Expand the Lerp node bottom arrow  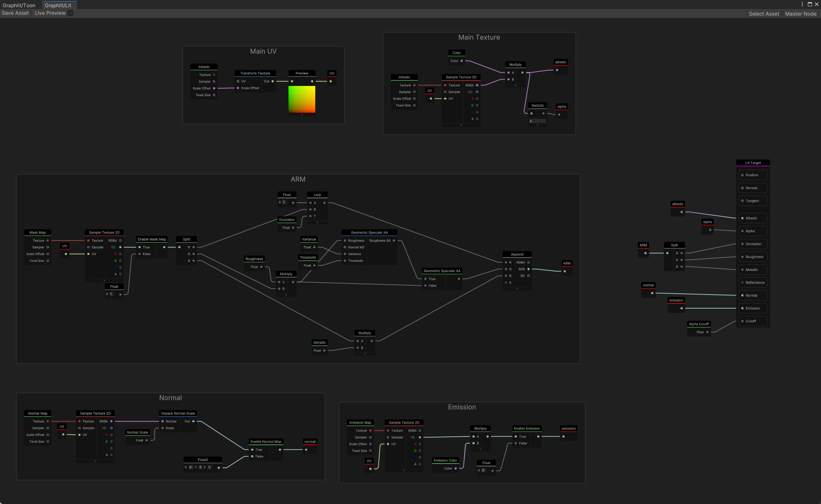pyautogui.click(x=317, y=222)
